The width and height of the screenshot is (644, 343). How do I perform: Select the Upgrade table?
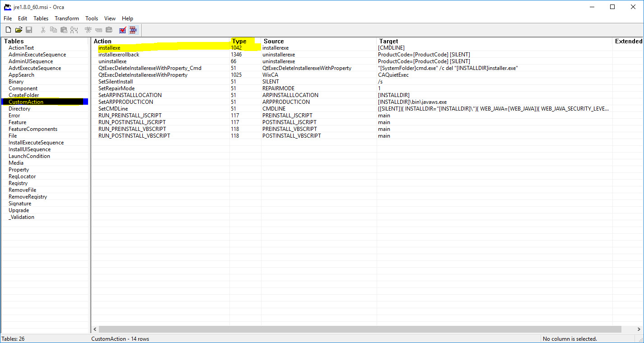19,210
